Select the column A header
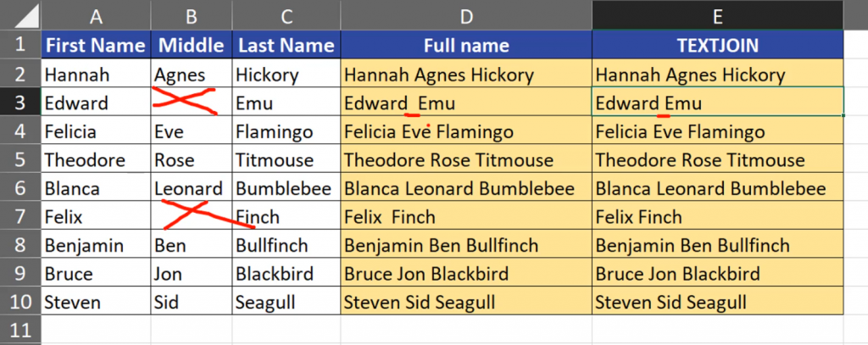The width and height of the screenshot is (868, 345). pyautogui.click(x=96, y=15)
